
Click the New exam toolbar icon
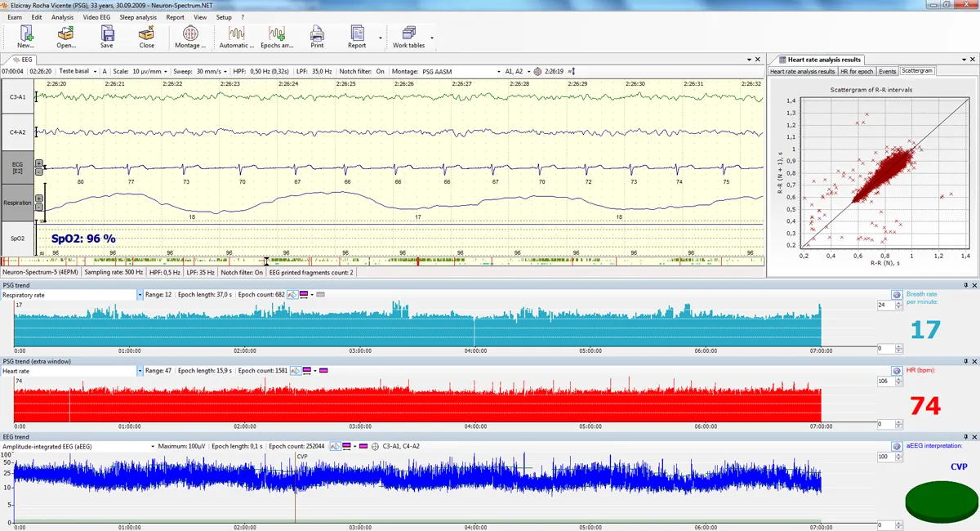click(x=26, y=34)
